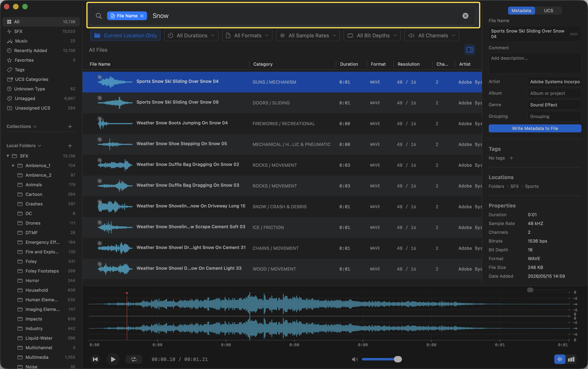Click the Write Metadata to File button
Screen dimensions: 588x369
[535, 128]
